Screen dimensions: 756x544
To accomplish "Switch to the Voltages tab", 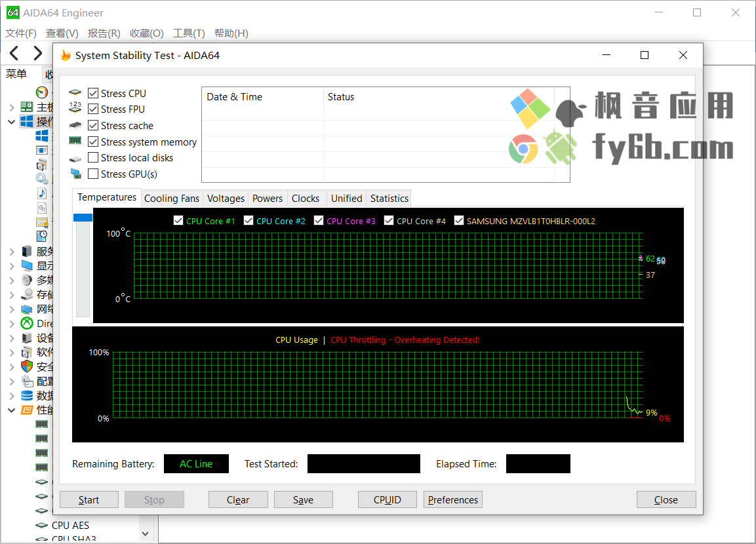I will coord(226,199).
